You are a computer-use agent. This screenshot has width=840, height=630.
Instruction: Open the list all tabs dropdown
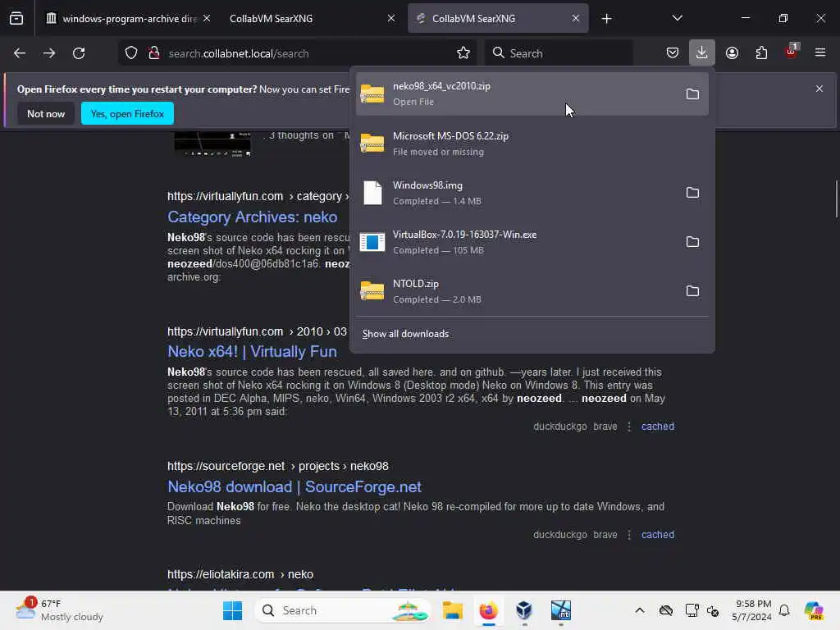pos(677,19)
